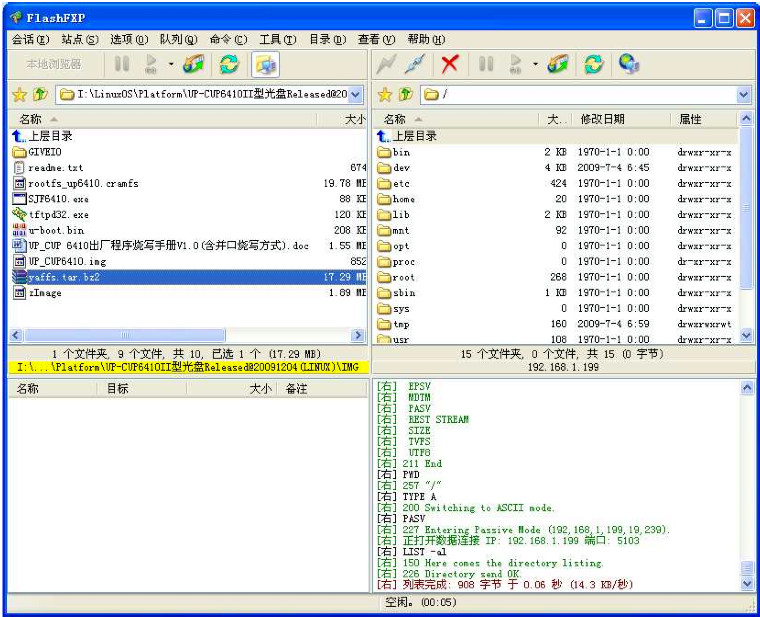760x617 pixels.
Task: Open bookmarks star in remote pane
Action: click(384, 94)
